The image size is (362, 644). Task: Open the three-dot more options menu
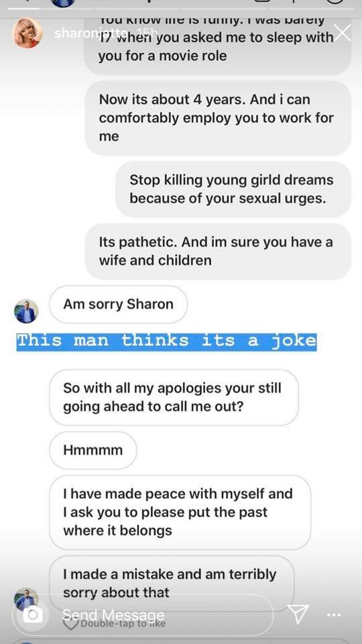pyautogui.click(x=334, y=615)
